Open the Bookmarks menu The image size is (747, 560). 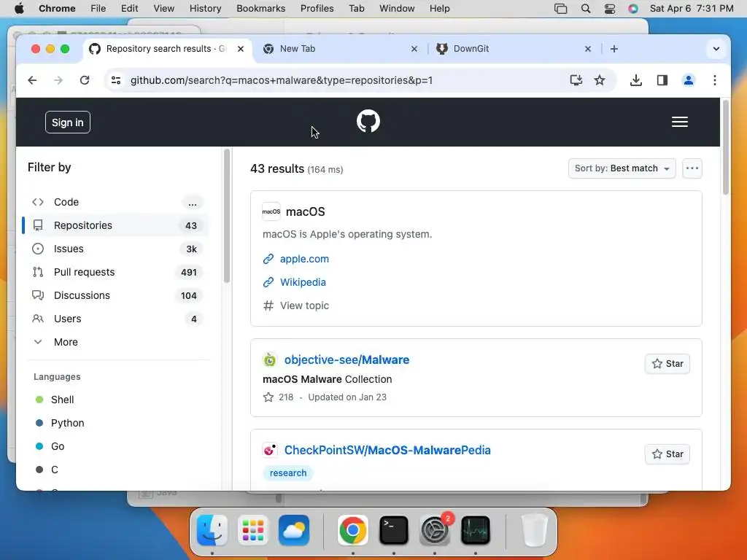(260, 9)
